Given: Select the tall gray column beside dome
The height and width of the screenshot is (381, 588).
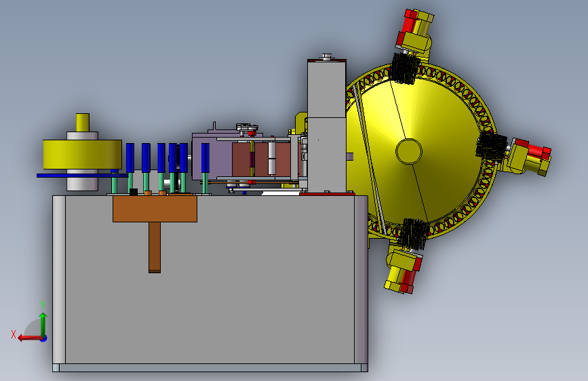Looking at the screenshot, I should click(327, 126).
